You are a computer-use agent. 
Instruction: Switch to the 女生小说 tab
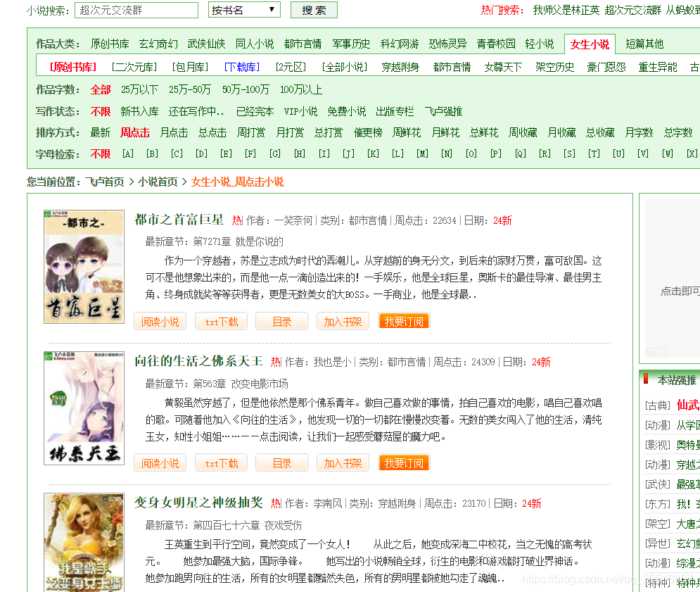pos(590,44)
